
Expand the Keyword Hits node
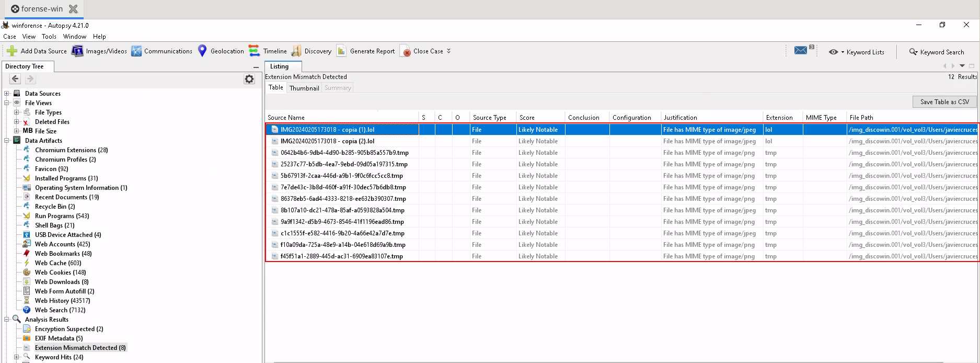[x=17, y=357]
